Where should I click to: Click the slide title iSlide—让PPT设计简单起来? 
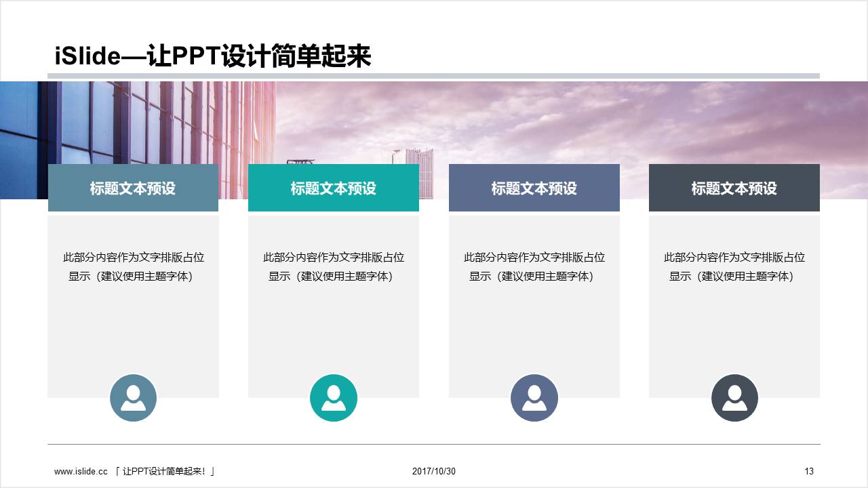point(213,56)
